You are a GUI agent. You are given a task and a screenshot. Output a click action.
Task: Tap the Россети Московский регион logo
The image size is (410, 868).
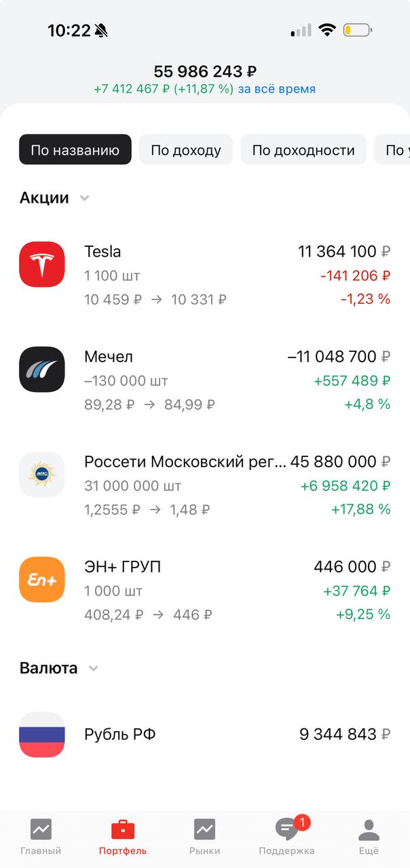pyautogui.click(x=42, y=475)
